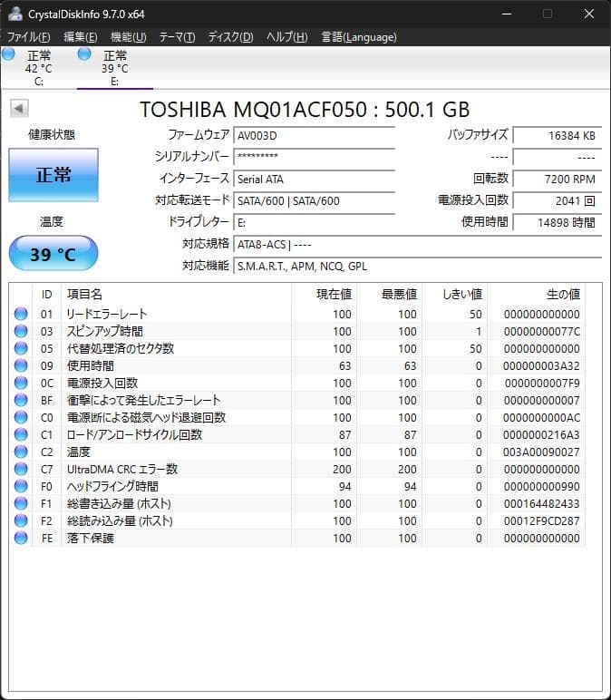
Task: Click status orb for ID C0 row
Action: click(x=21, y=417)
